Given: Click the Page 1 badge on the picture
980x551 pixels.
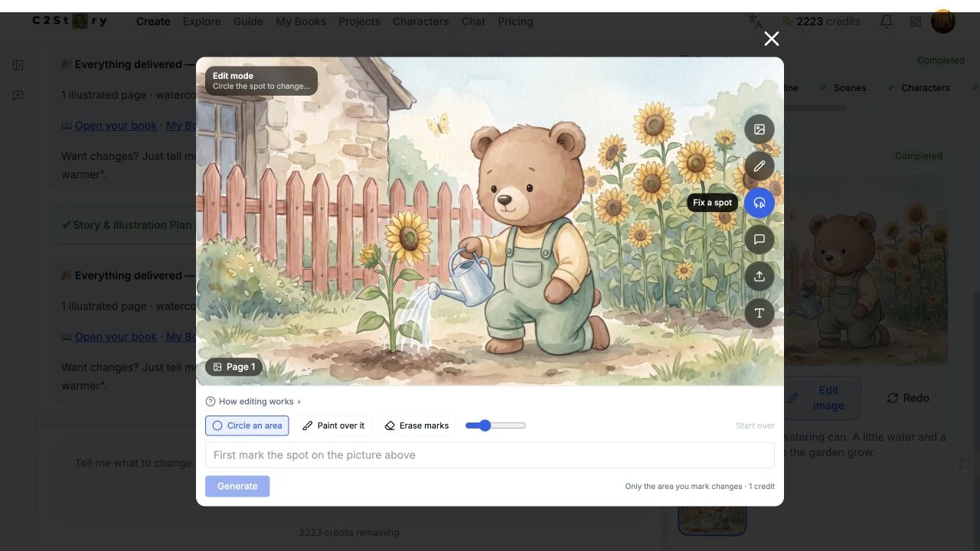Looking at the screenshot, I should [234, 367].
